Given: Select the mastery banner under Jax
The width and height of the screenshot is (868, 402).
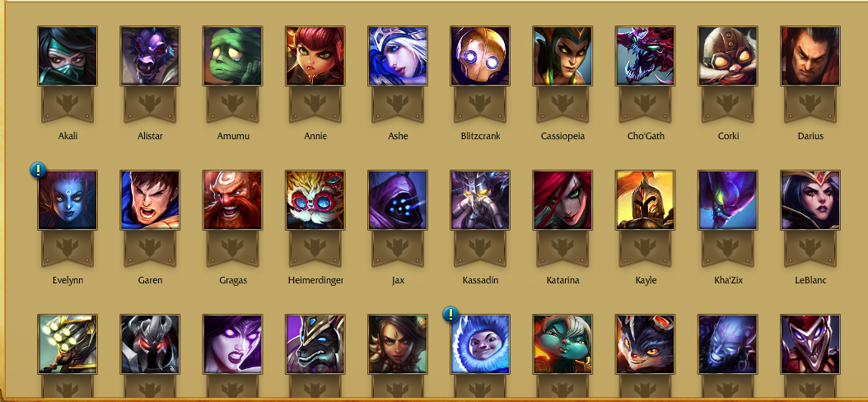Looking at the screenshot, I should point(398,248).
